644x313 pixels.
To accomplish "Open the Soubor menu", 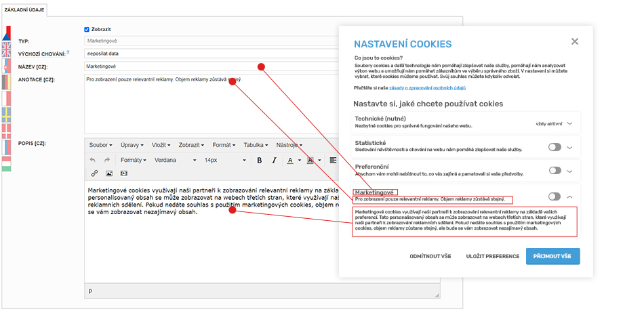I will (x=100, y=145).
